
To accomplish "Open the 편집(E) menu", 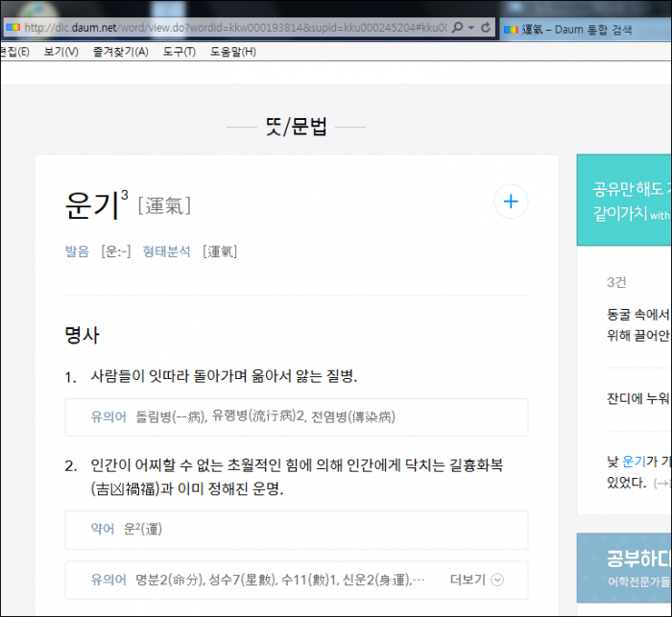I will (x=14, y=52).
